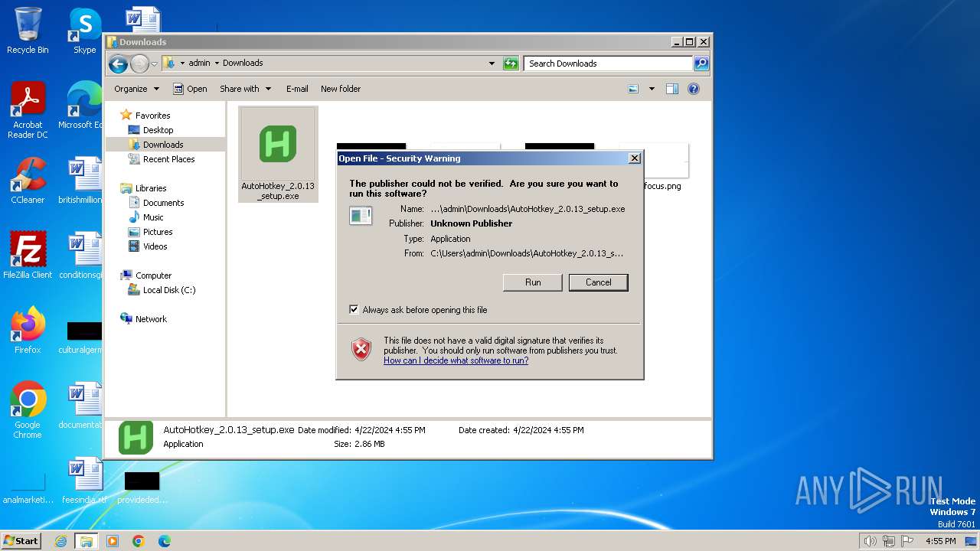
Task: Launch CCleaner from the desktop
Action: tap(28, 181)
